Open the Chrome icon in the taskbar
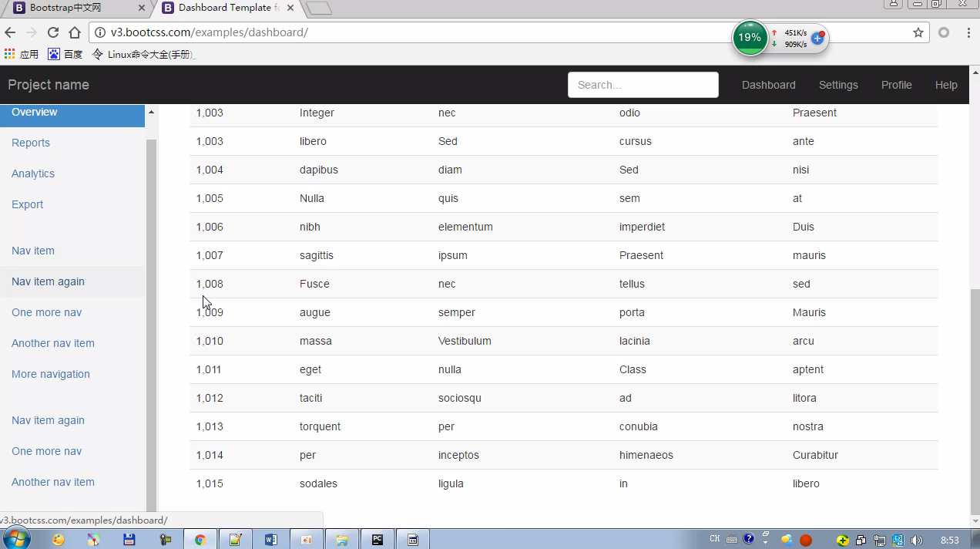 point(200,540)
